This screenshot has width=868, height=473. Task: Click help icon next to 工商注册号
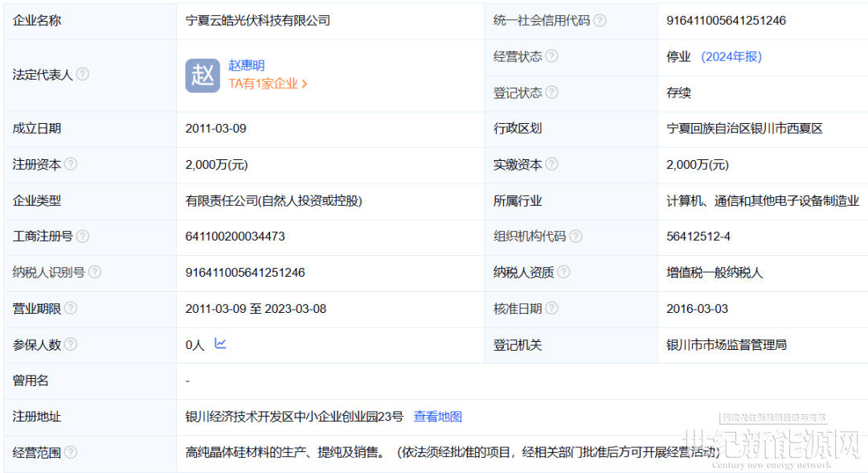pyautogui.click(x=82, y=236)
